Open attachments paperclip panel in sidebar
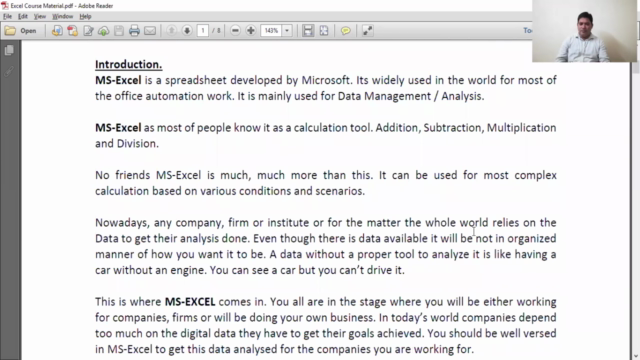The width and height of the screenshot is (640, 360). click(x=9, y=71)
